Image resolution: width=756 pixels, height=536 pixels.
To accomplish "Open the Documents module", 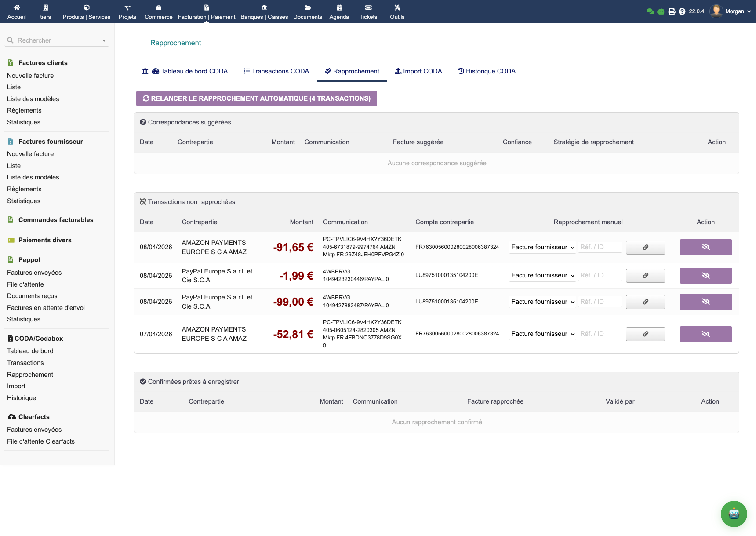I will (308, 11).
